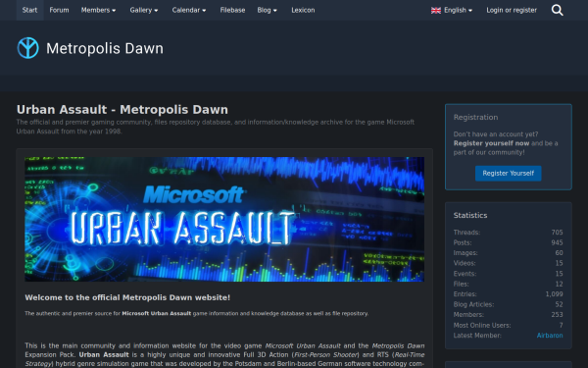The height and width of the screenshot is (368, 588).
Task: Open the Calendar dropdown menu
Action: tap(189, 10)
